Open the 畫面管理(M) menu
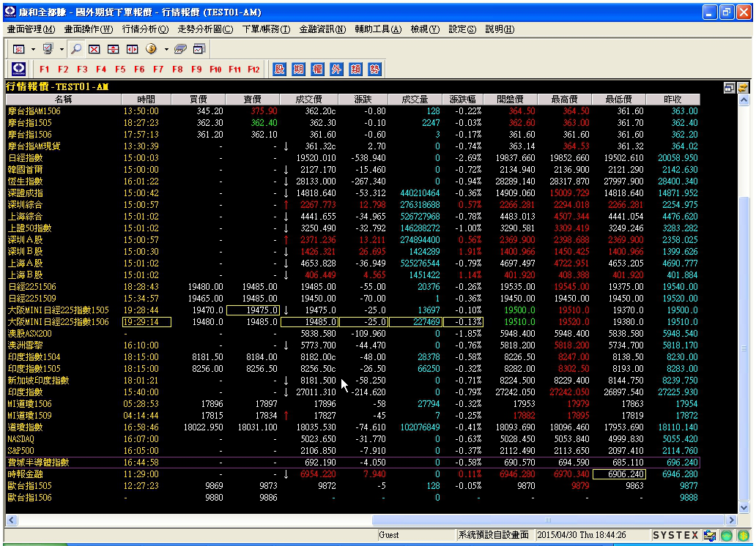756x546 pixels. 31,29
